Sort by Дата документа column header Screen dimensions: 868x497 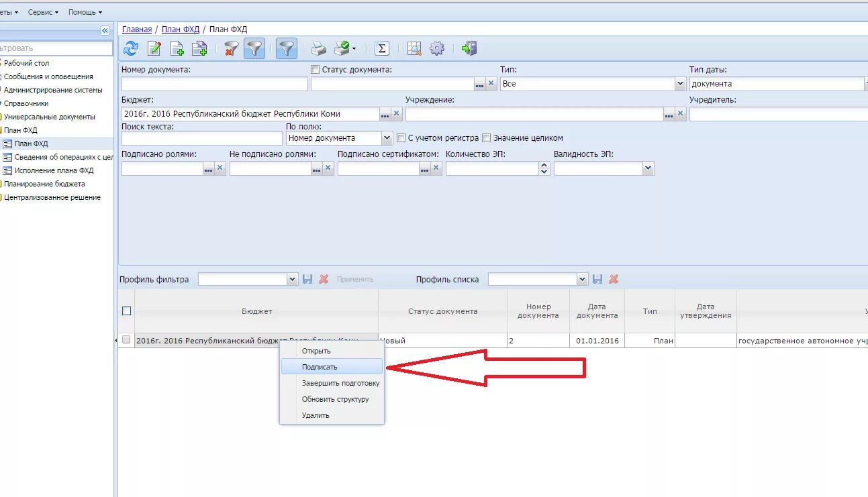pyautogui.click(x=597, y=311)
